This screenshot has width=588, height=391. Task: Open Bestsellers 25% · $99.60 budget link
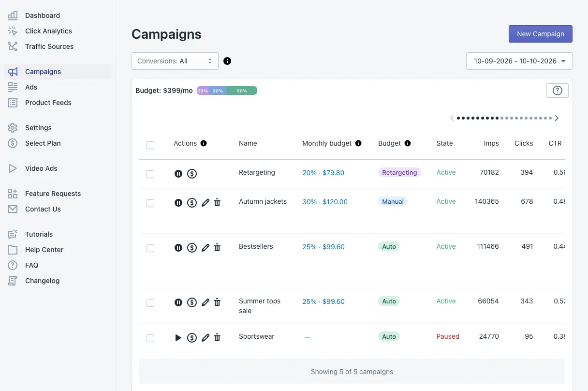(x=323, y=247)
